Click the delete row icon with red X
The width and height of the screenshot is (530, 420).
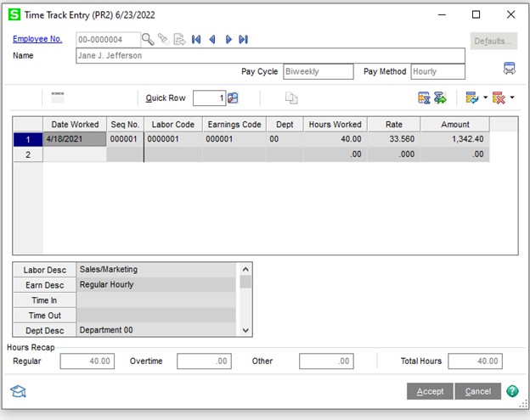pyautogui.click(x=499, y=98)
